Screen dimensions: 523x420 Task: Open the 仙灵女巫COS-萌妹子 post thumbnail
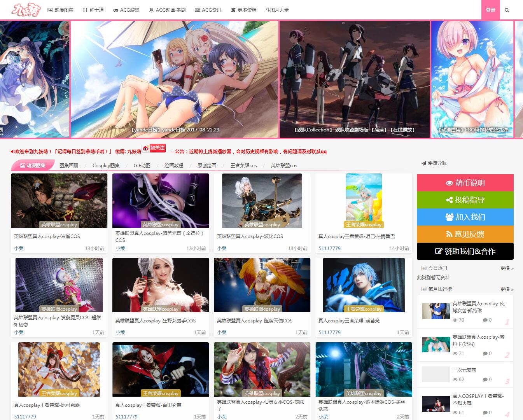click(262, 369)
